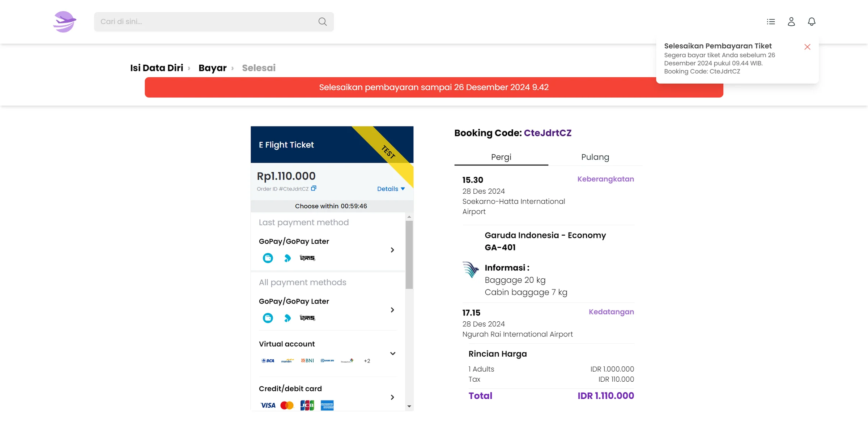Click the Tax IDR 110.000 value
The image size is (868, 446).
click(616, 379)
